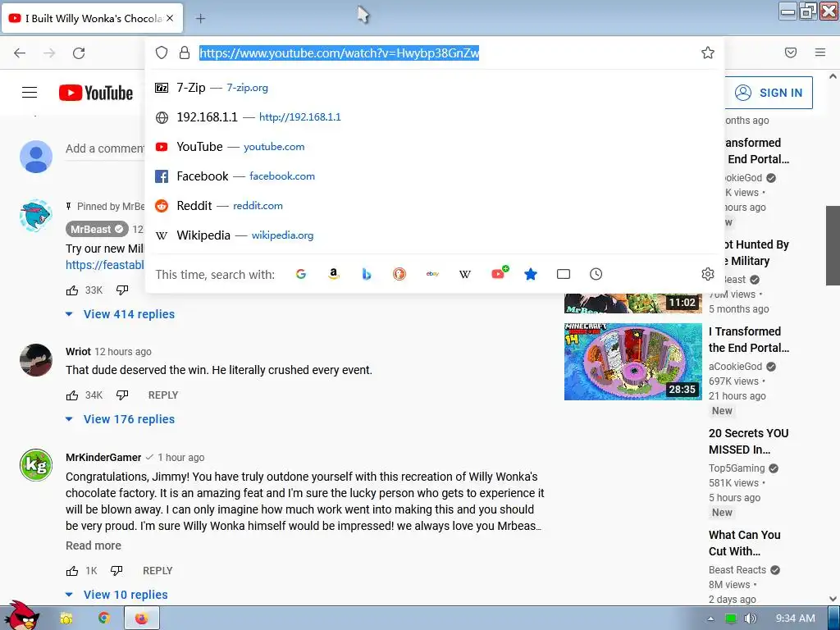Open Wriot's channel name
Image resolution: width=840 pixels, height=630 pixels.
(x=78, y=351)
